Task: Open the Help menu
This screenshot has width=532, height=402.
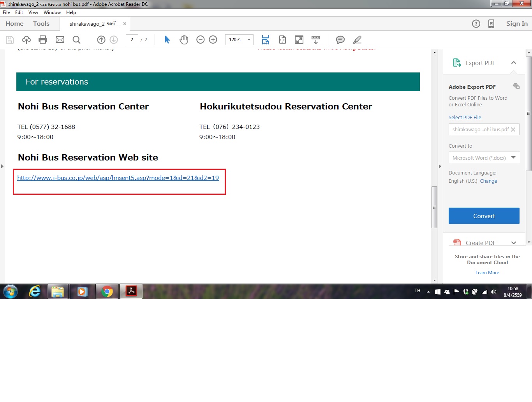Action: click(71, 12)
